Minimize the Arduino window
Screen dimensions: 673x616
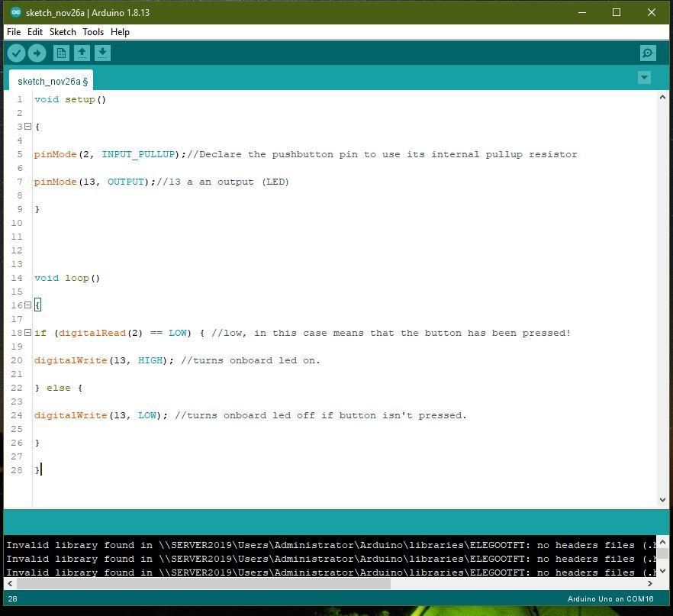582,12
